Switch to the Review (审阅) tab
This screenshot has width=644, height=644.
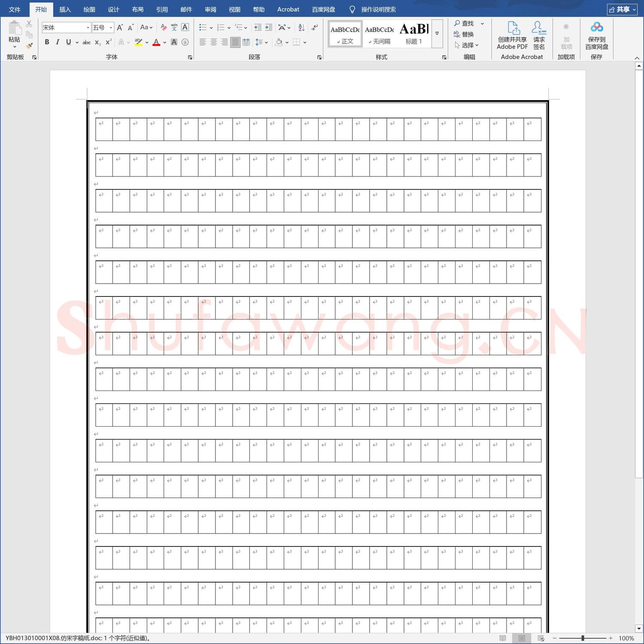tap(210, 9)
